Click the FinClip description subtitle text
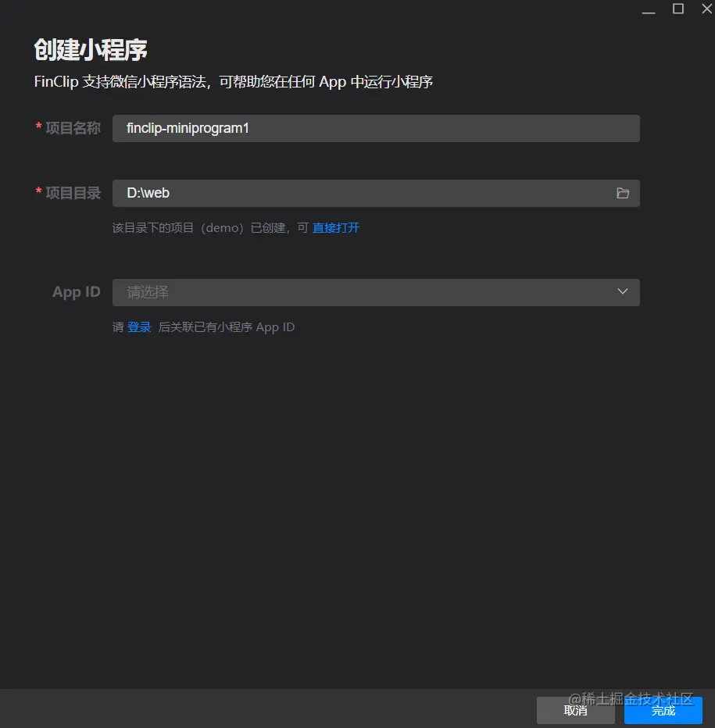The width and height of the screenshot is (715, 728). [232, 81]
